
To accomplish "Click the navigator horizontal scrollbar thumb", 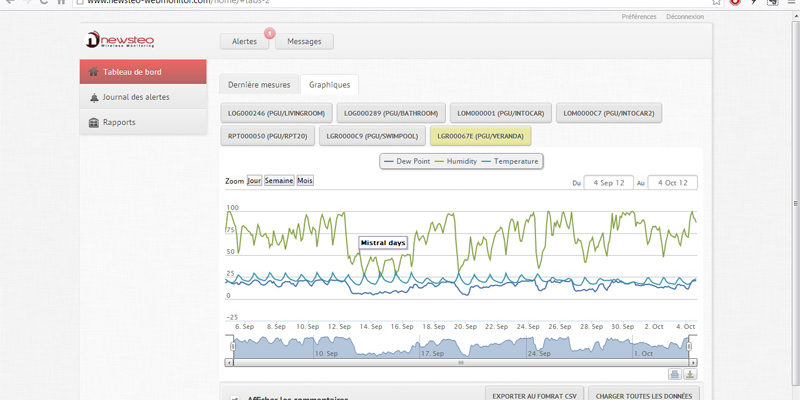I will tap(461, 363).
